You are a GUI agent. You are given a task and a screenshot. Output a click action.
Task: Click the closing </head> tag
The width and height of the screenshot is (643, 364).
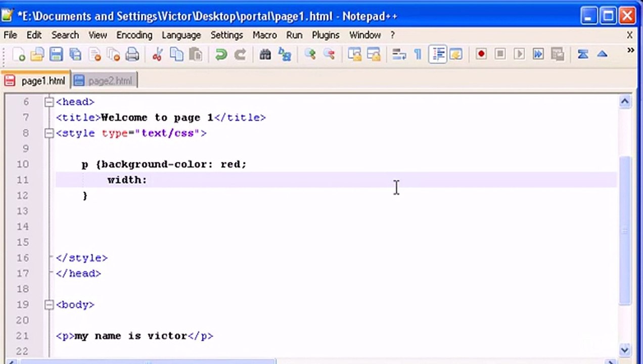pyautogui.click(x=78, y=274)
